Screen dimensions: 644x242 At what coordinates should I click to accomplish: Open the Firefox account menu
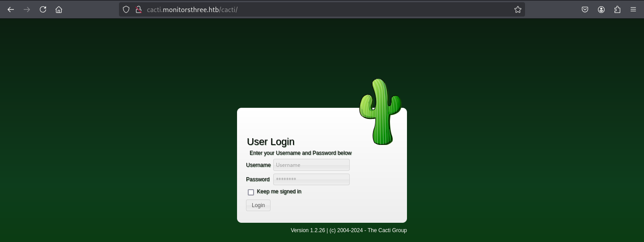(601, 9)
